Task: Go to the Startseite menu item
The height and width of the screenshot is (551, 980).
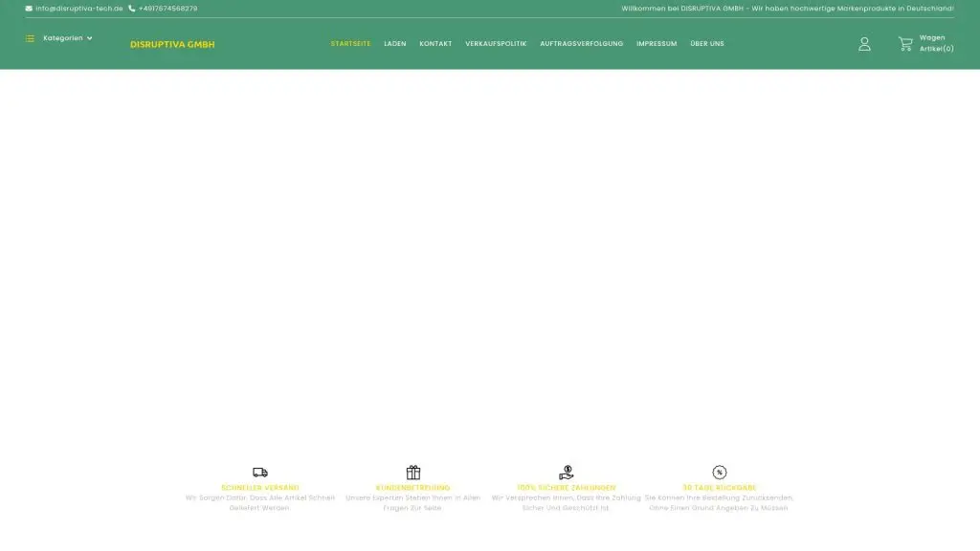Action: click(x=350, y=44)
